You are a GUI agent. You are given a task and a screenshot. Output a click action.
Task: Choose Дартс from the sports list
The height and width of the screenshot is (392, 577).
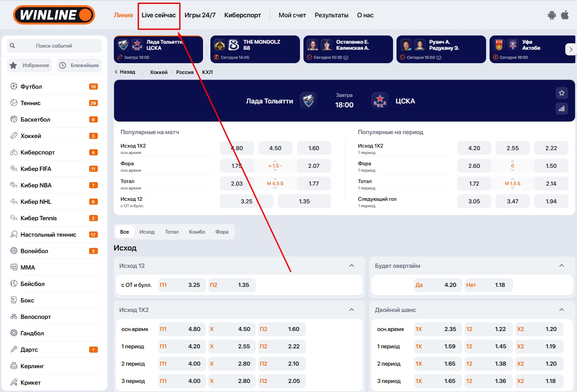point(29,350)
